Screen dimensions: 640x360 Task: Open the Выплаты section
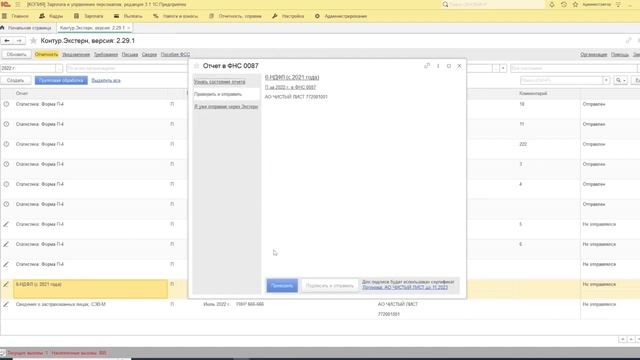[128, 16]
